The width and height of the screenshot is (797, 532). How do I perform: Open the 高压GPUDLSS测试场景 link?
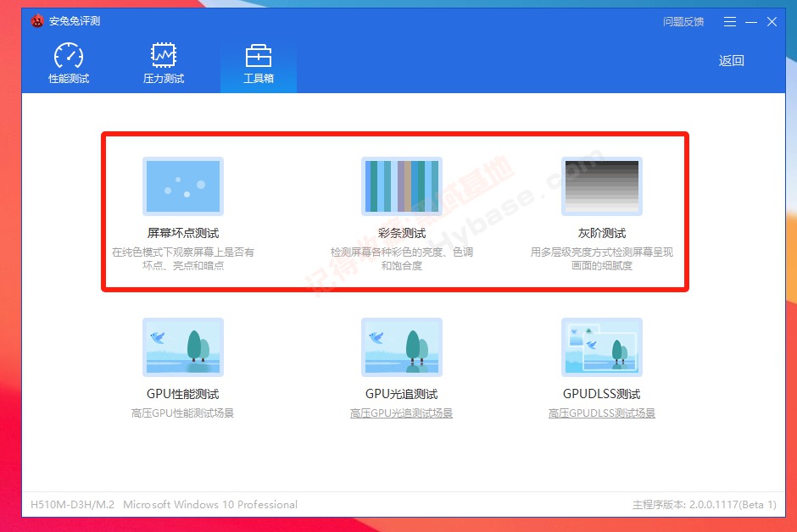602,413
